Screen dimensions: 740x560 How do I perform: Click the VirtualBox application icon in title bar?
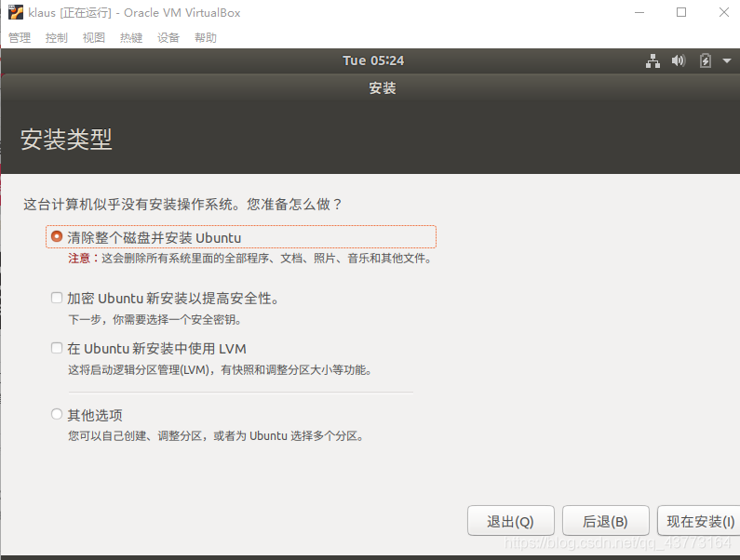coord(16,12)
